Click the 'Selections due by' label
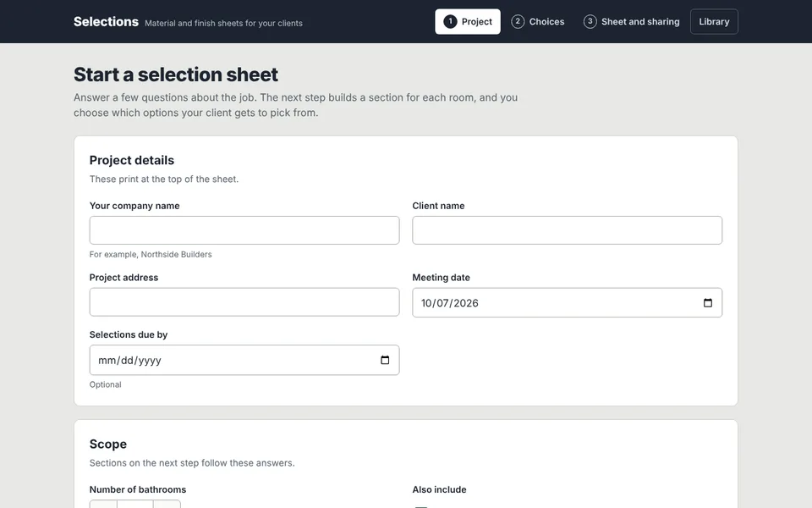 pyautogui.click(x=129, y=335)
